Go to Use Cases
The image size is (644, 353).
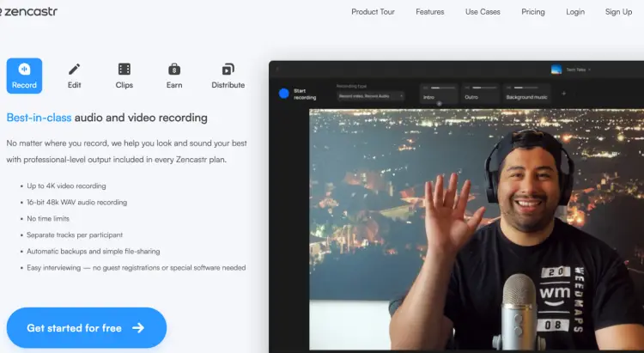483,12
